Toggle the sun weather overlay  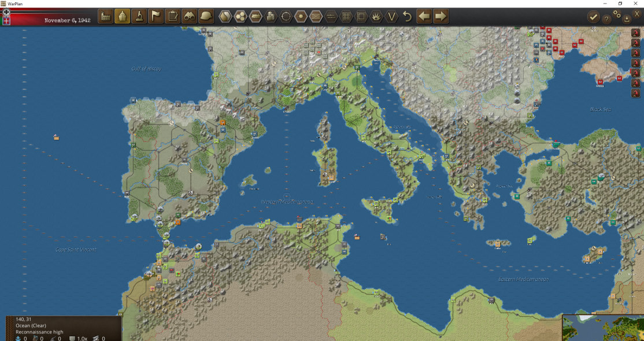pyautogui.click(x=301, y=17)
